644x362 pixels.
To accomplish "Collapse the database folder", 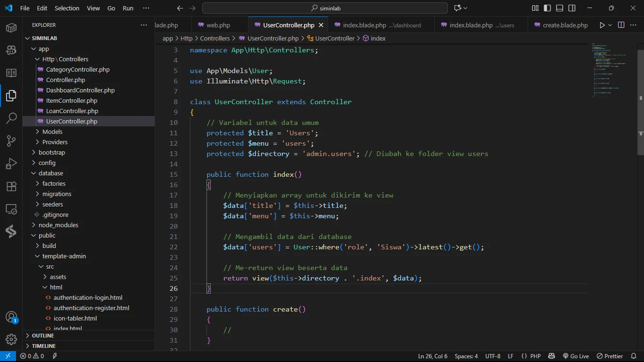I will (x=50, y=173).
